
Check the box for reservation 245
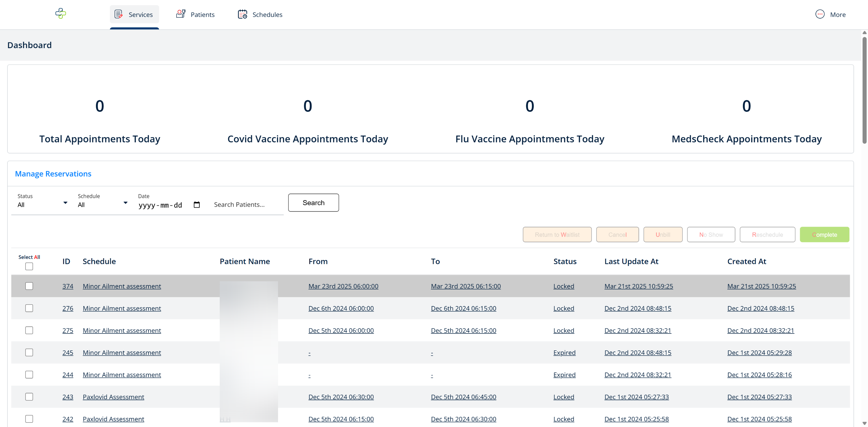coord(29,352)
